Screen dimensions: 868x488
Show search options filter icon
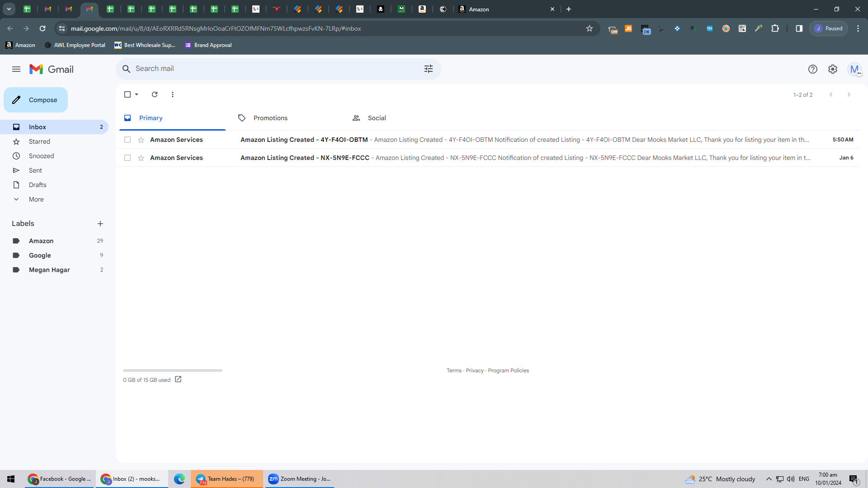pos(429,69)
